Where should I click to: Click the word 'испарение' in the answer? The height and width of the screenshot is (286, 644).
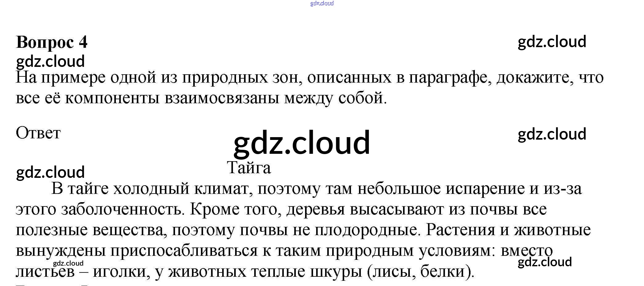(485, 189)
